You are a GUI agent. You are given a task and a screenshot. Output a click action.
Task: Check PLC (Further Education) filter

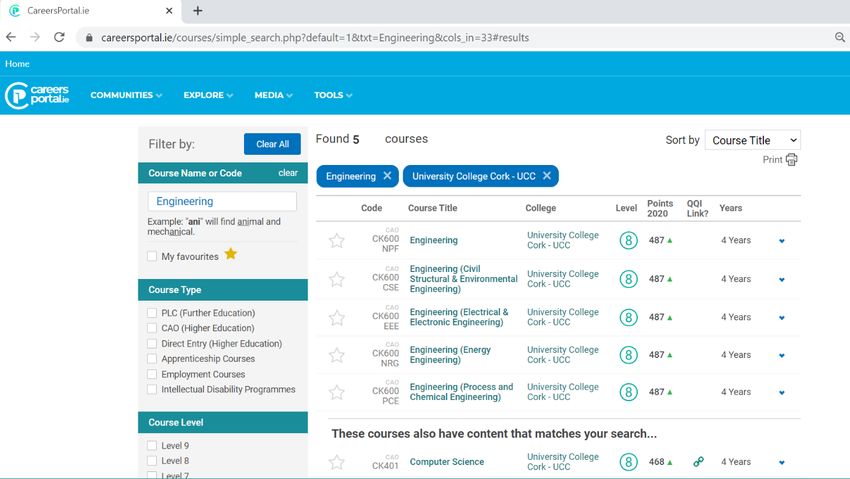[x=152, y=313]
